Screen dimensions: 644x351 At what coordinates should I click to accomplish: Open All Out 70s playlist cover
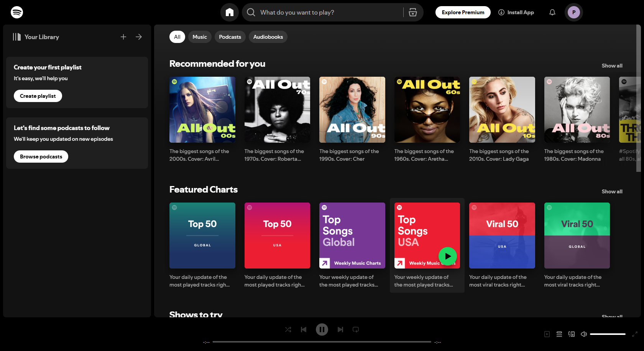point(278,110)
